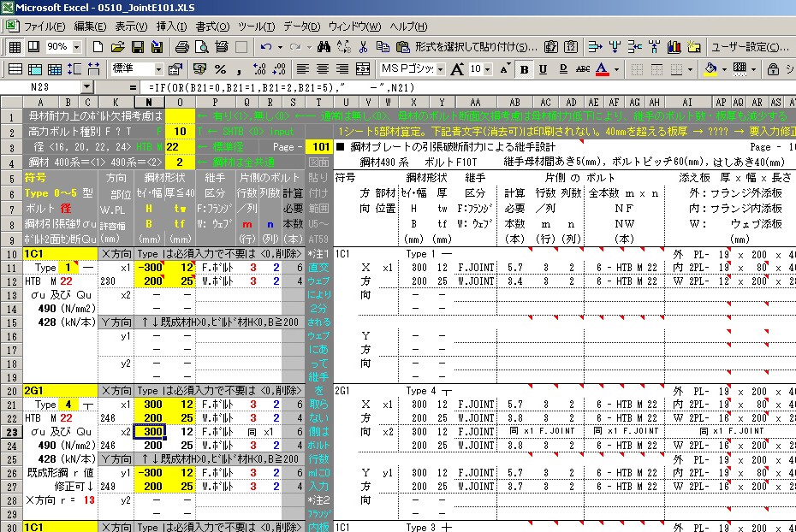The image size is (796, 532).
Task: Click the Percent style icon
Action: [x=220, y=69]
